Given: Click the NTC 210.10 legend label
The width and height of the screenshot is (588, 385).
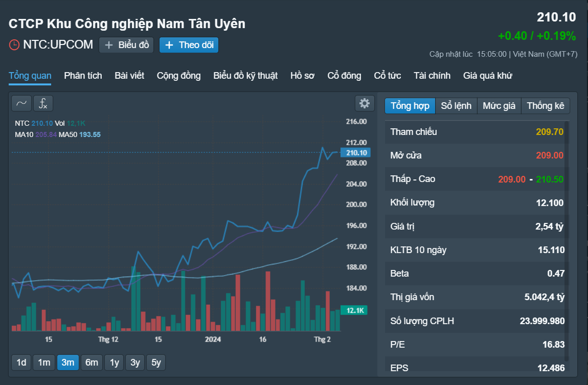Looking at the screenshot, I should point(34,123).
